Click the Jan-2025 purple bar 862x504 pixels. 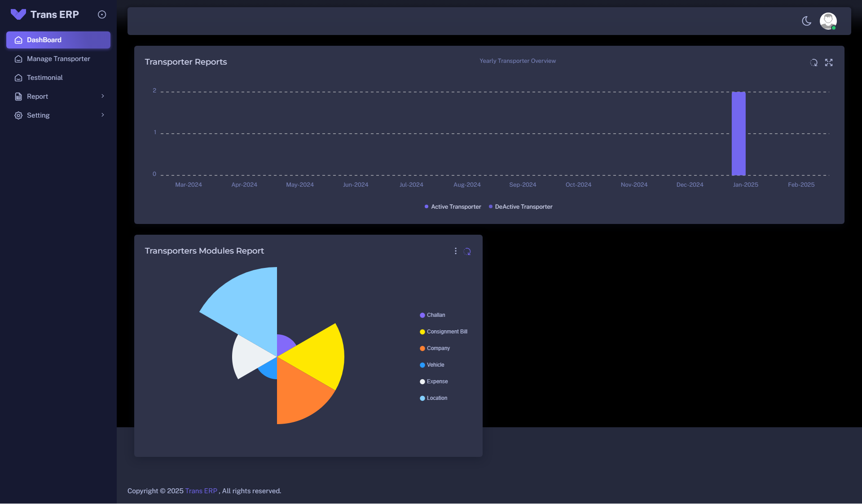pyautogui.click(x=739, y=134)
